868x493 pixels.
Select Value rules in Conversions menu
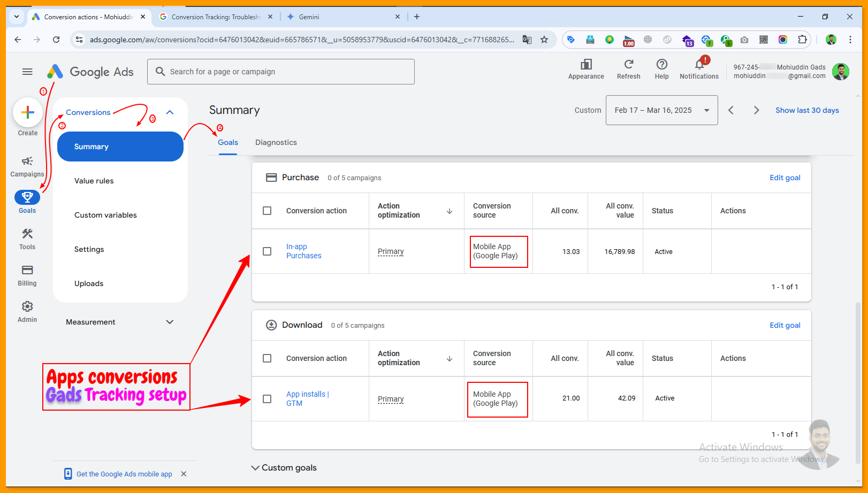(x=94, y=181)
